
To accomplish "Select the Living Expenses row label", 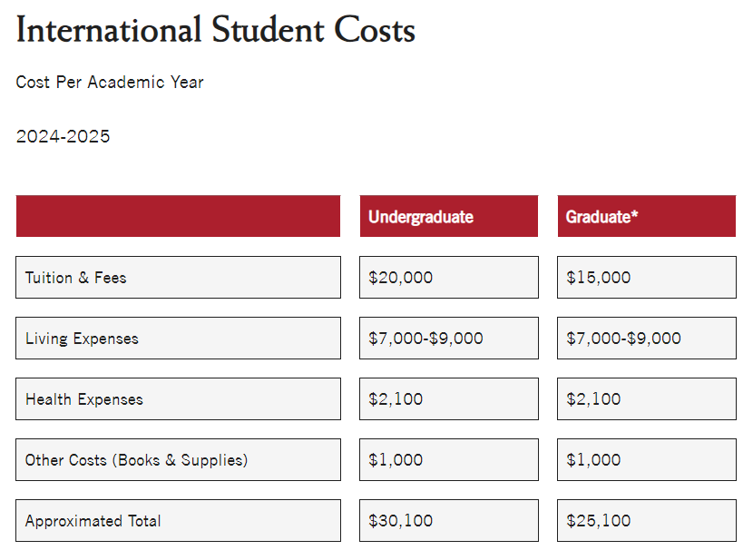I will click(x=82, y=339).
